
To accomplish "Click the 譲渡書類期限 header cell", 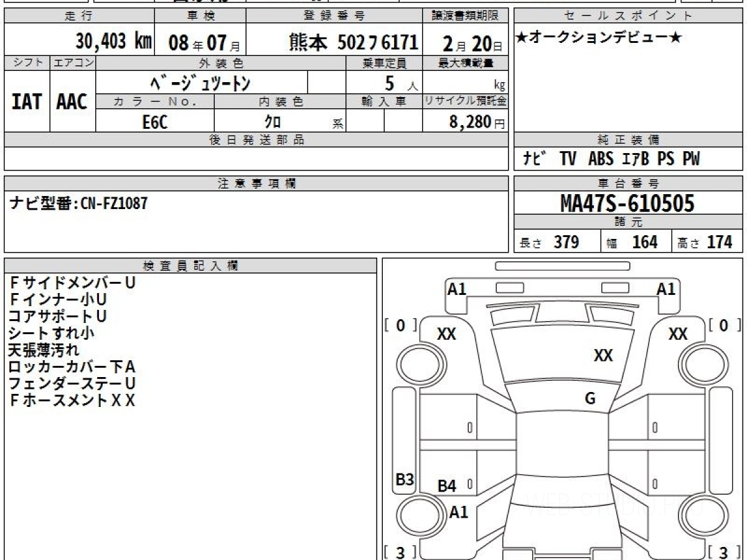I will point(465,16).
